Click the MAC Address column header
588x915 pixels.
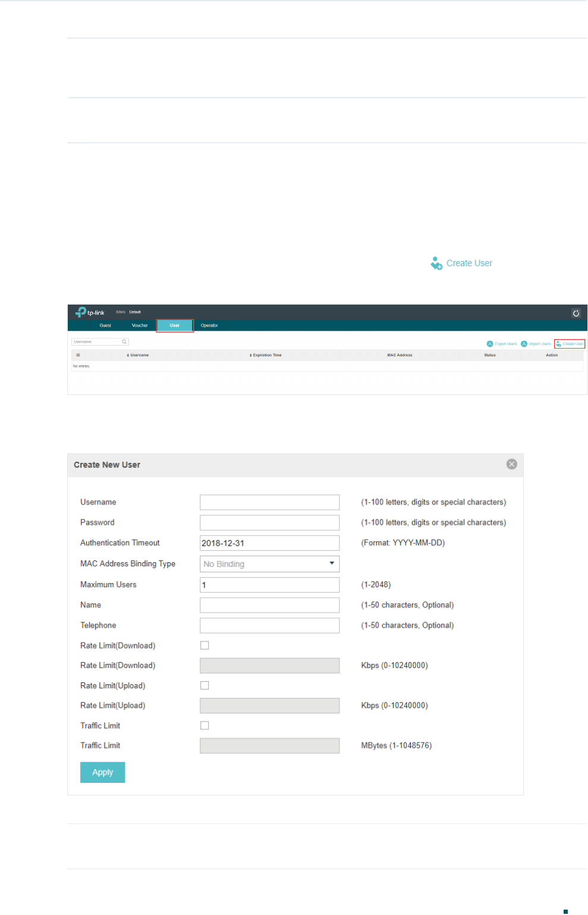[x=400, y=355]
